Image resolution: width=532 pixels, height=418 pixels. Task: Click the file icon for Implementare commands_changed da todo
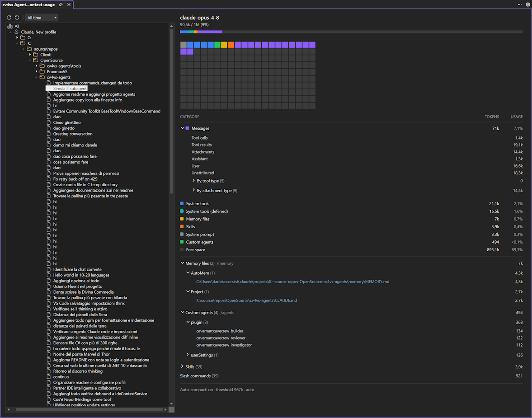coord(48,83)
